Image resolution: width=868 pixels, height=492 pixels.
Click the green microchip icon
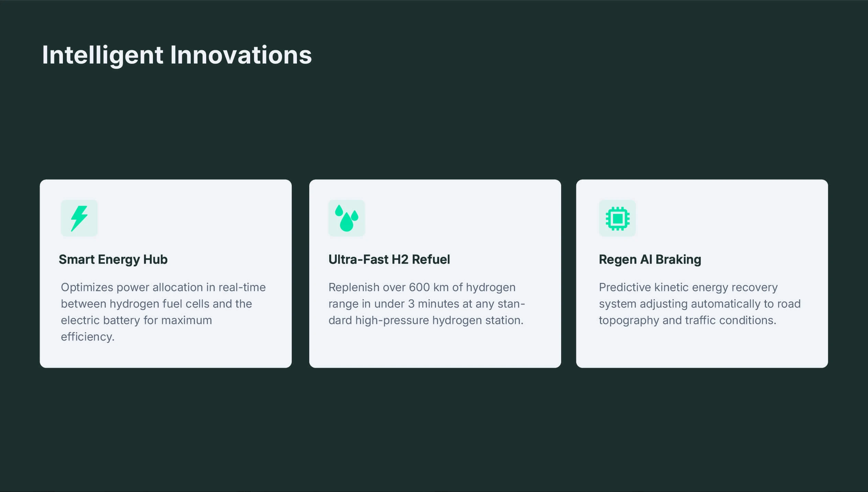tap(617, 218)
